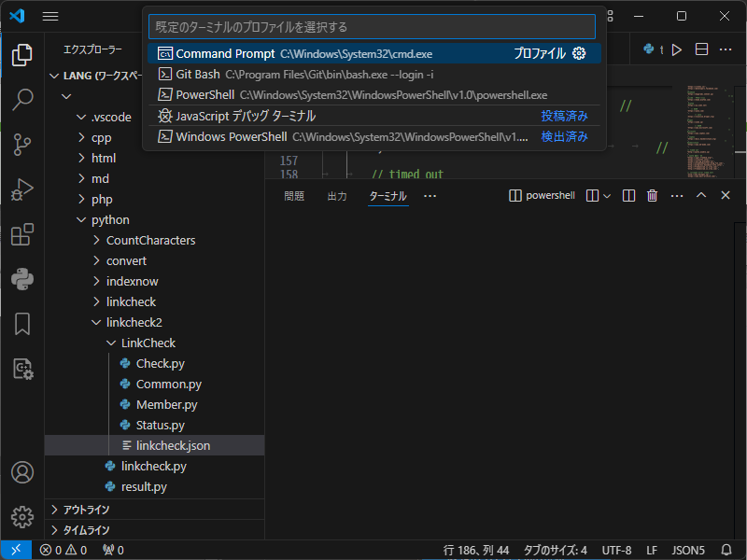
Task: Open the Python extension view
Action: click(x=21, y=279)
